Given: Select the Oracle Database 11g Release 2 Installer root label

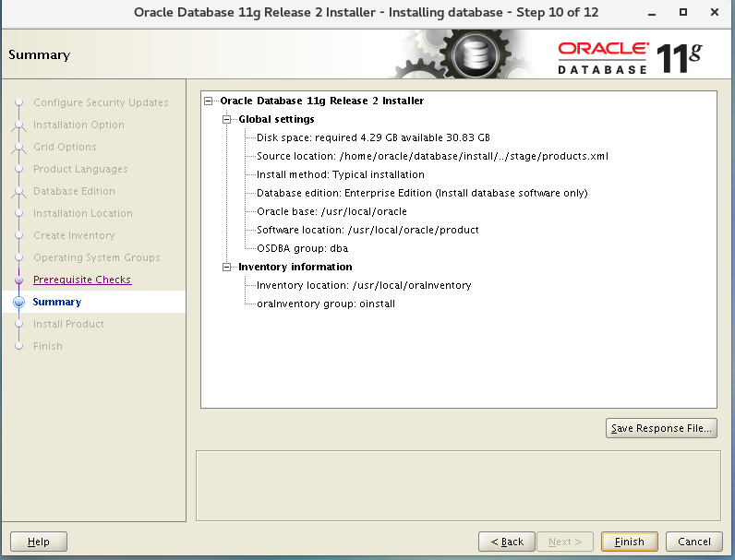Looking at the screenshot, I should (321, 101).
